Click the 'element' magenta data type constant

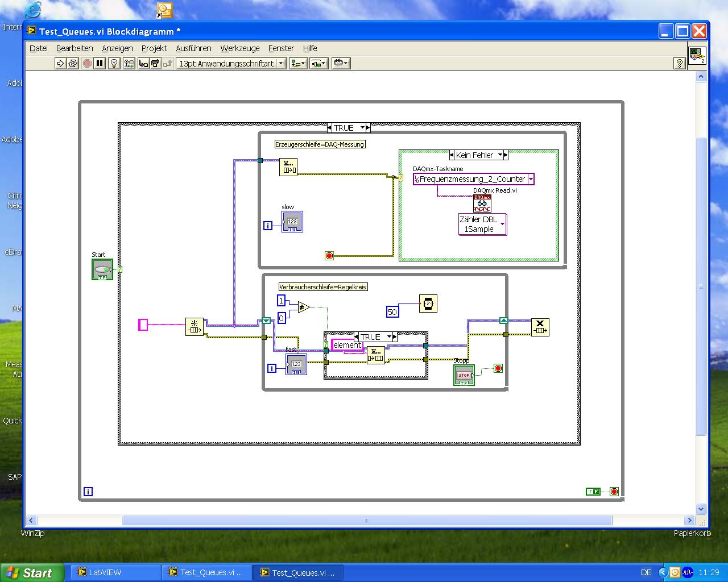point(347,345)
